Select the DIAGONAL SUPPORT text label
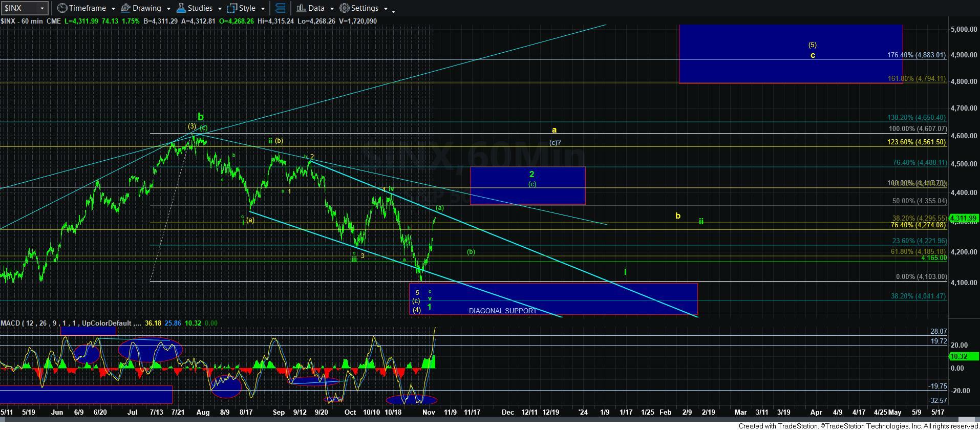This screenshot has height=430, width=980. point(503,311)
